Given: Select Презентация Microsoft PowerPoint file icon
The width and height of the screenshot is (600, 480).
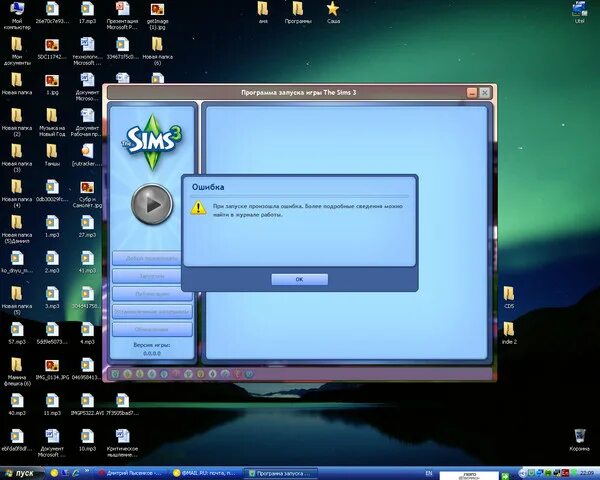Looking at the screenshot, I should (122, 16).
